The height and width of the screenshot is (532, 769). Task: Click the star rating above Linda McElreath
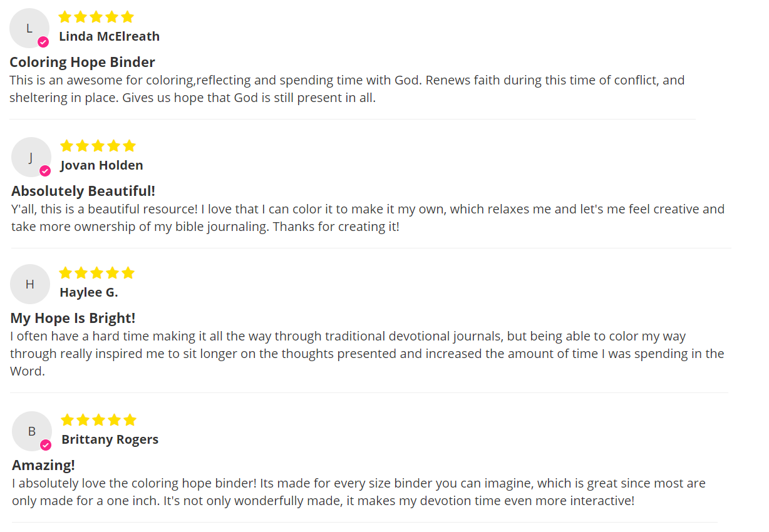point(96,17)
